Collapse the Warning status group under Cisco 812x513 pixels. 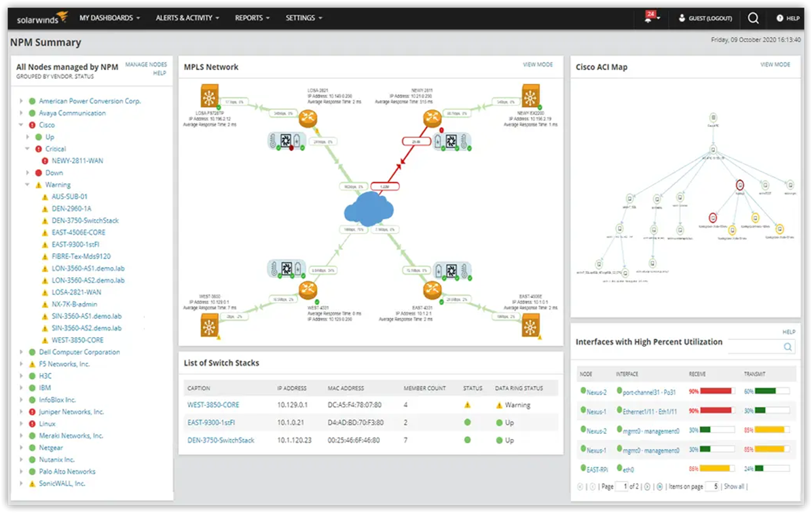pyautogui.click(x=28, y=185)
